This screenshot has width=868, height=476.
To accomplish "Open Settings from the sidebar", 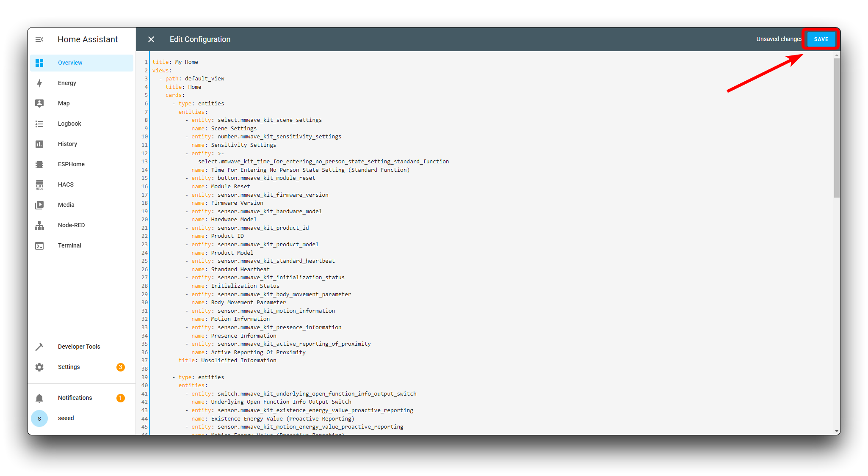I will coord(69,367).
